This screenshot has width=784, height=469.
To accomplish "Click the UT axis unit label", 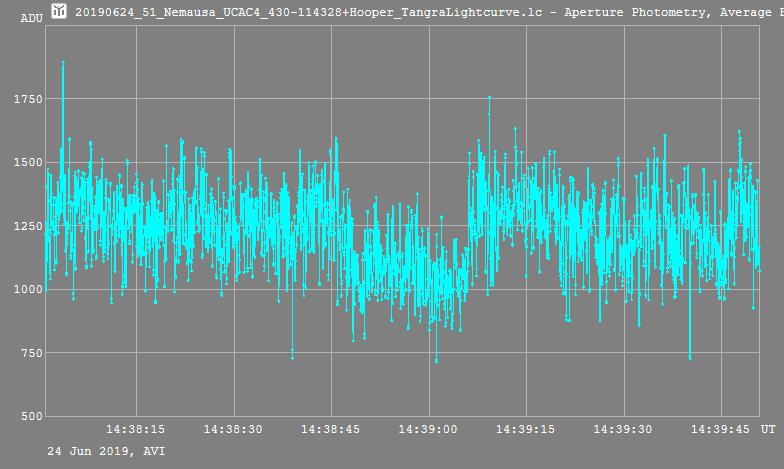I will (x=768, y=429).
